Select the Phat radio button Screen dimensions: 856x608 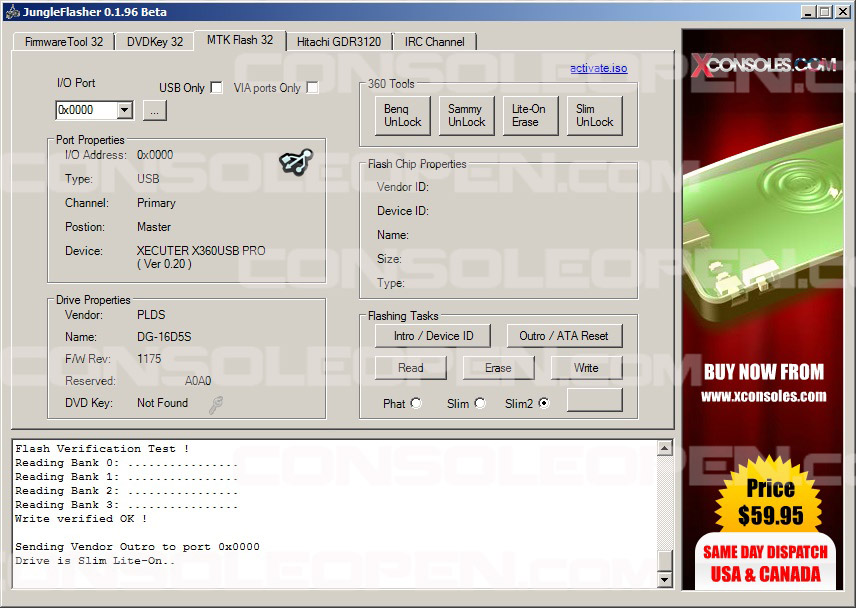click(416, 403)
